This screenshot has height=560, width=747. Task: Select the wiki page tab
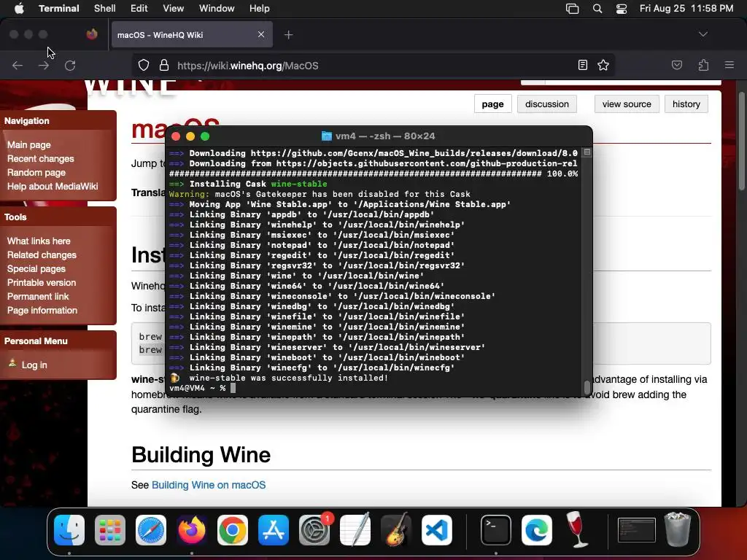pos(492,104)
